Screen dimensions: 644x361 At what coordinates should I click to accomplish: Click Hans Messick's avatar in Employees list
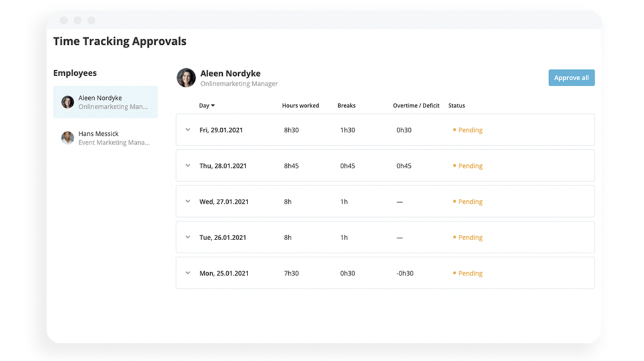point(68,138)
